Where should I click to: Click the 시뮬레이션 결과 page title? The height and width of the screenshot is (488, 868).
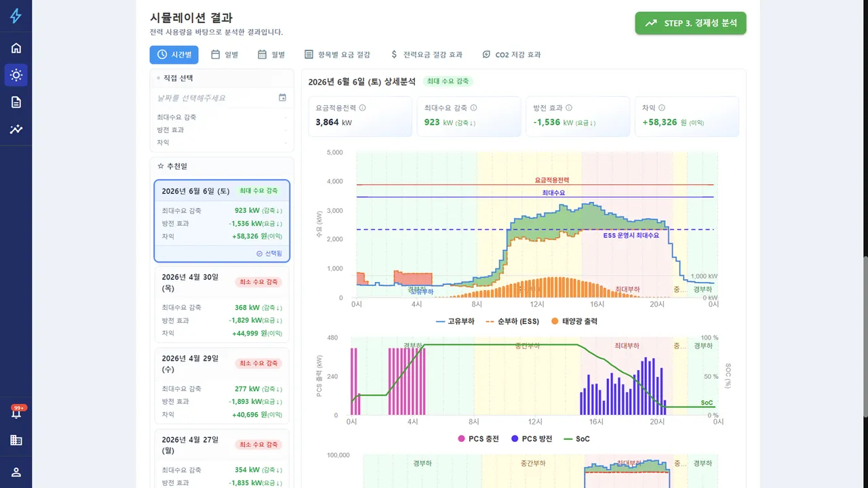[191, 18]
